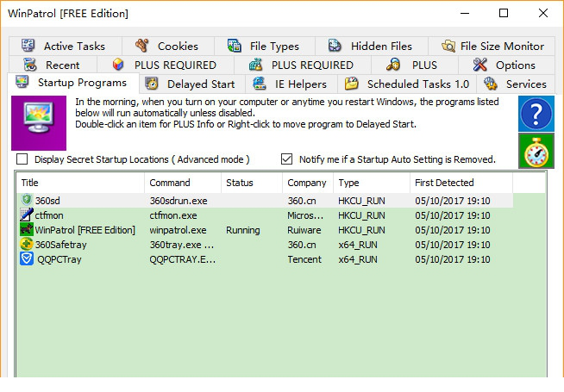Viewport: 564px width, 392px height.
Task: Sort list by Company column header
Action: pos(308,183)
